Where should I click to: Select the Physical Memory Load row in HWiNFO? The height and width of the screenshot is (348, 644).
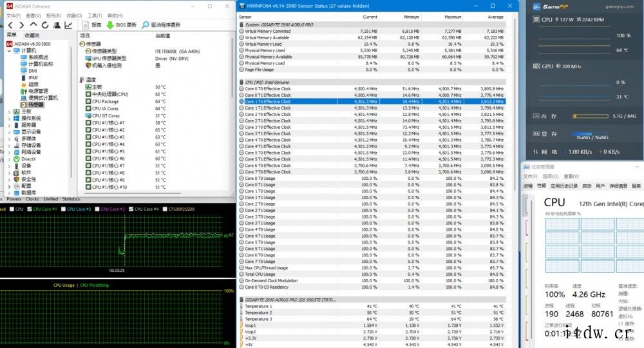[372, 63]
